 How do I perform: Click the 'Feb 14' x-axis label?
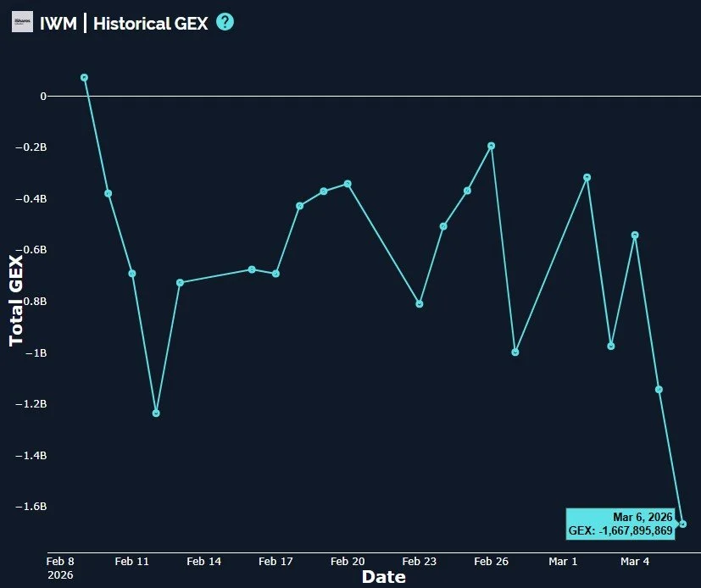(204, 562)
